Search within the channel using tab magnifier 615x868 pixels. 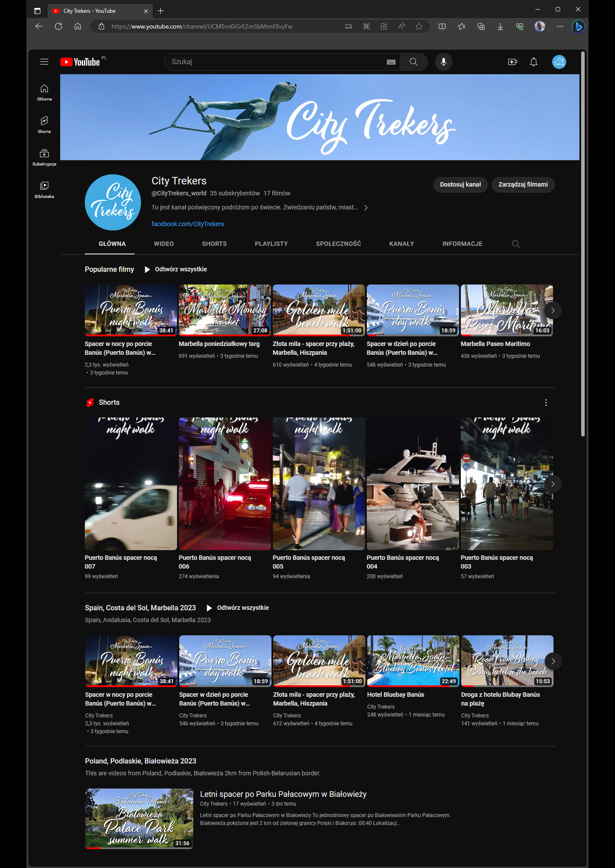tap(516, 244)
